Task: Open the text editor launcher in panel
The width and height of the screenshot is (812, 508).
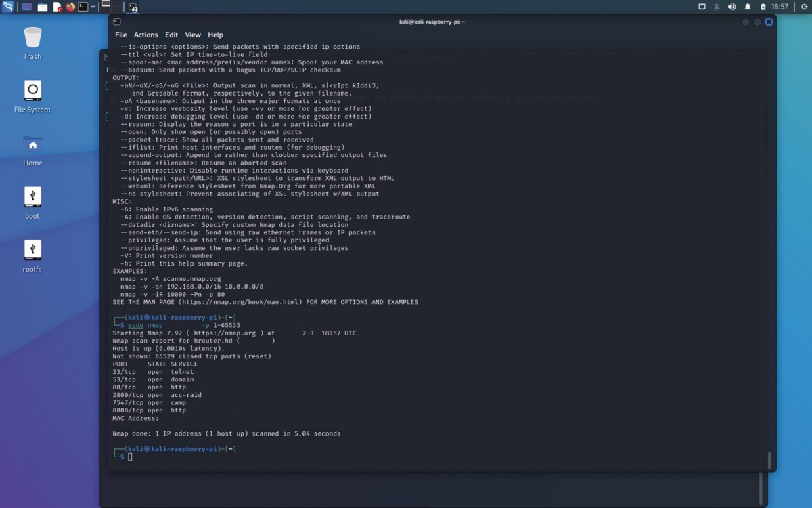Action: point(58,7)
